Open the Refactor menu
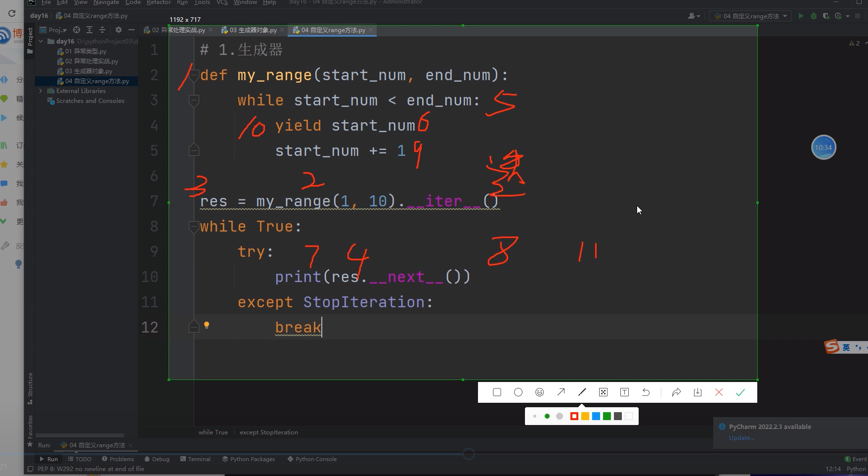The height and width of the screenshot is (476, 868). point(159,2)
